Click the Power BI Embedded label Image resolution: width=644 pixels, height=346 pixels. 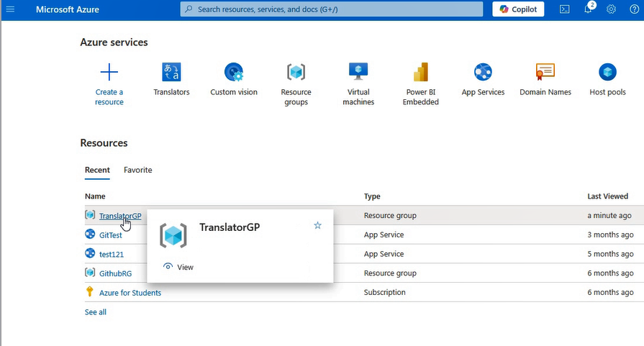click(420, 97)
